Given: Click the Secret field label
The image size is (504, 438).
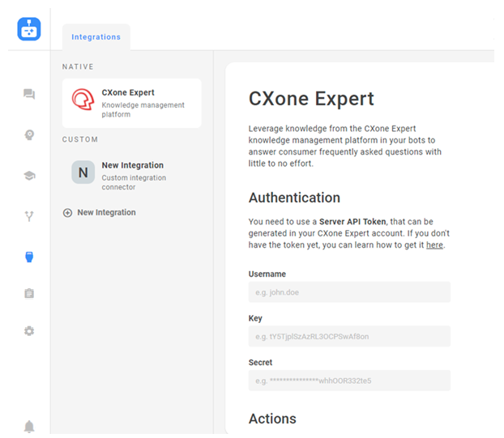Looking at the screenshot, I should click(x=260, y=362).
